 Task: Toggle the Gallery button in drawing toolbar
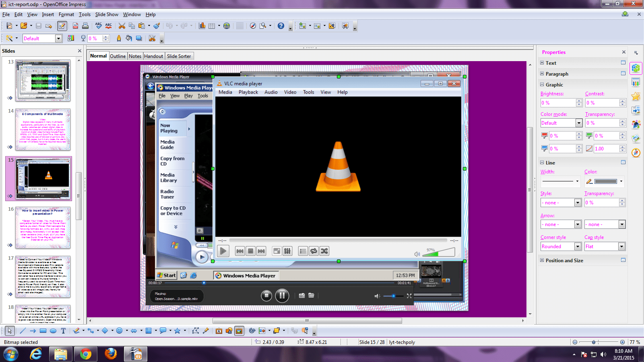tap(239, 331)
